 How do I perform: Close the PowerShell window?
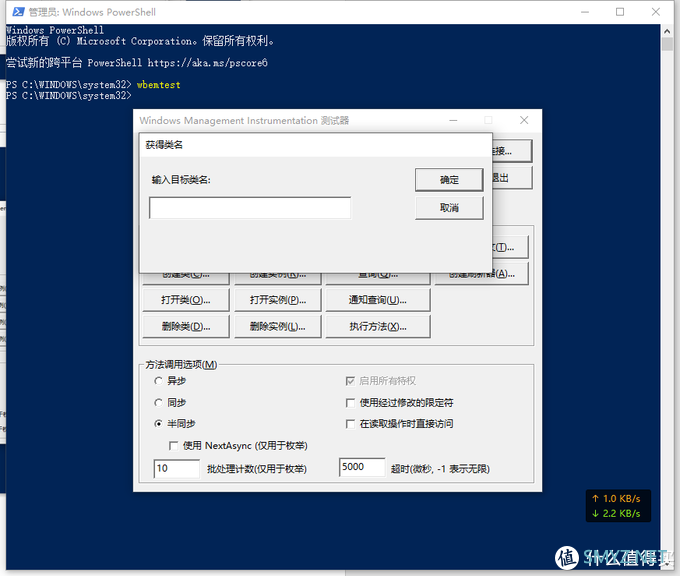click(x=656, y=12)
